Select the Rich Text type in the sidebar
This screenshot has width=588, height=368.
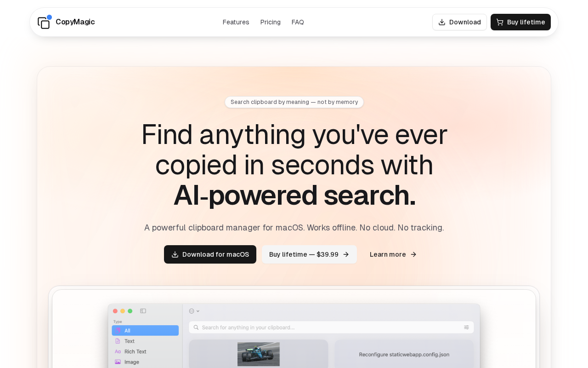[x=145, y=351]
